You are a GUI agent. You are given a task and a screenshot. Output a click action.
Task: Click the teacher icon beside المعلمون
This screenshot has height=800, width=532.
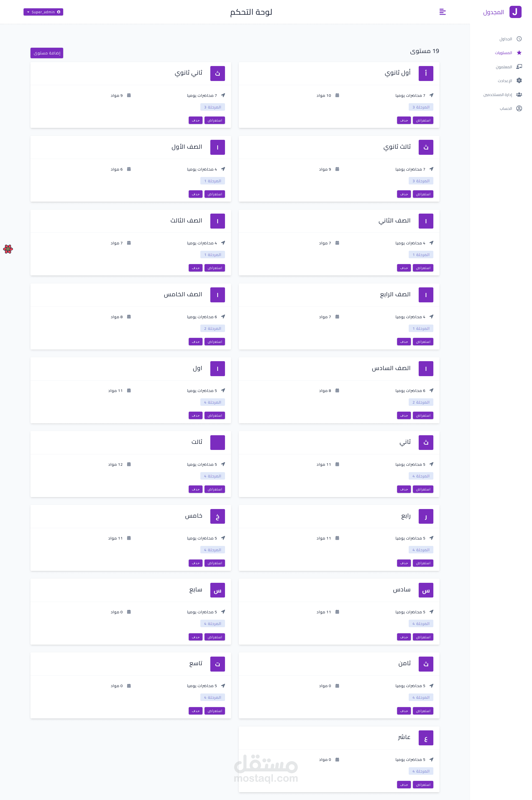[x=519, y=67]
